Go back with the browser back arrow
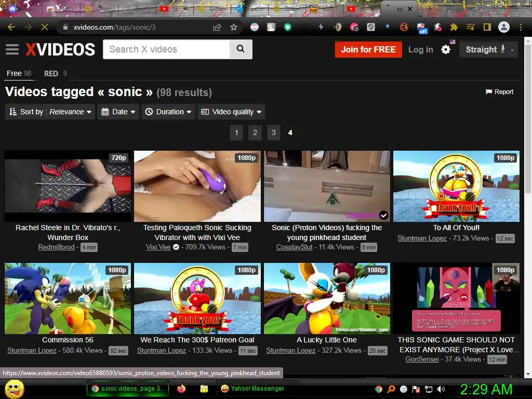 (11, 27)
